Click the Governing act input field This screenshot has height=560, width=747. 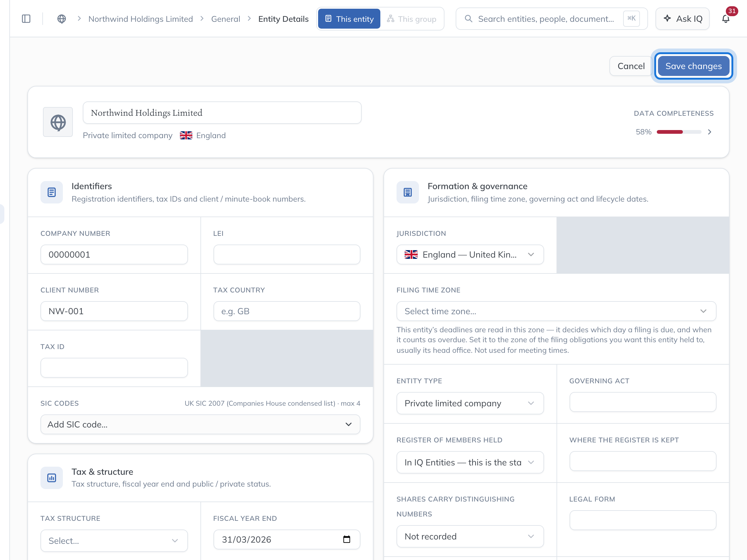[x=643, y=402]
